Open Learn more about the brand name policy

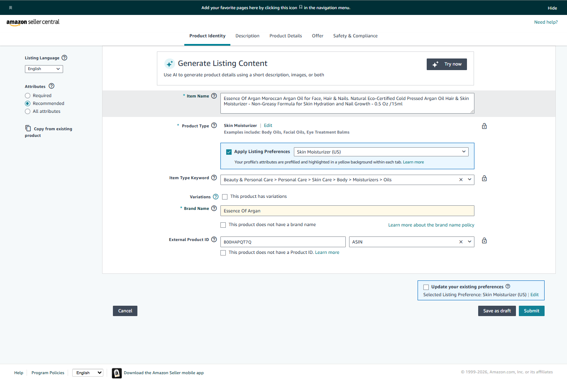[x=431, y=225]
